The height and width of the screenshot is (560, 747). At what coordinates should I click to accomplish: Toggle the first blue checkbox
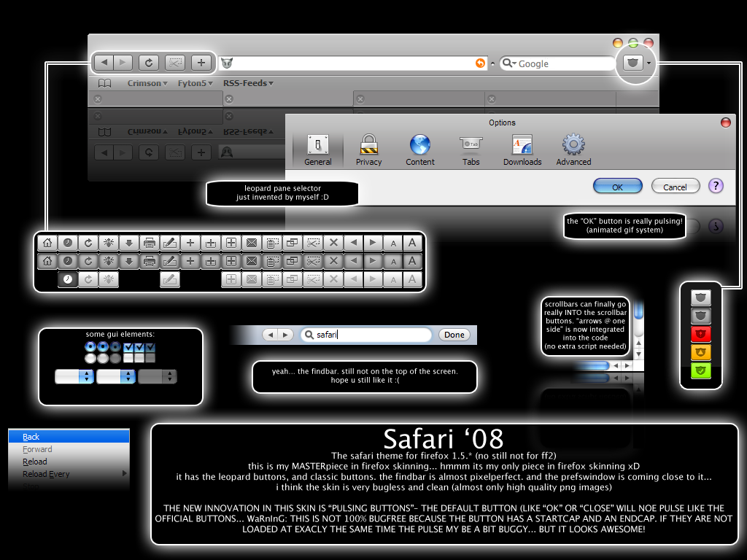click(128, 348)
